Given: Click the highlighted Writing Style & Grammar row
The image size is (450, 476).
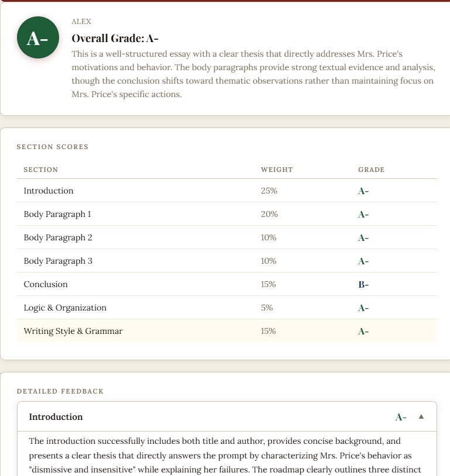Looking at the screenshot, I should pos(226,331).
